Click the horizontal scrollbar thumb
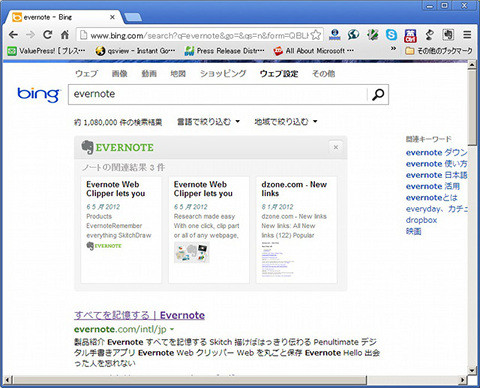This screenshot has height=388, width=480. [190, 380]
